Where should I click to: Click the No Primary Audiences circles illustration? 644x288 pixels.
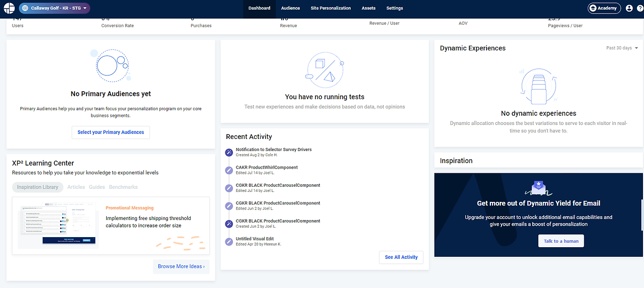[111, 65]
